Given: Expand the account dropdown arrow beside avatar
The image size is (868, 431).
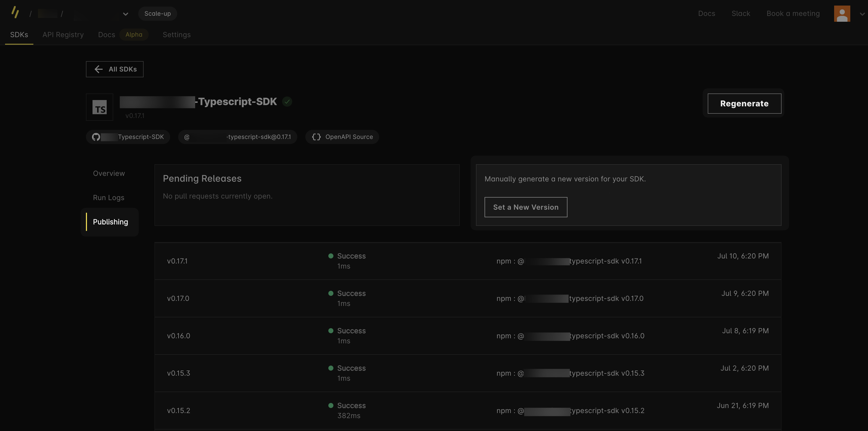Looking at the screenshot, I should click(862, 14).
